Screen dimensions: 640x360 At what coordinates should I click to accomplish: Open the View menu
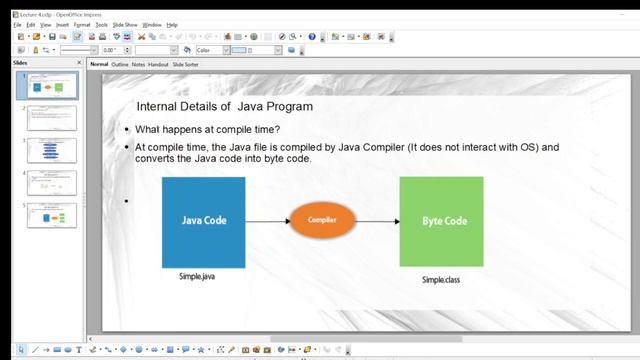(45, 25)
